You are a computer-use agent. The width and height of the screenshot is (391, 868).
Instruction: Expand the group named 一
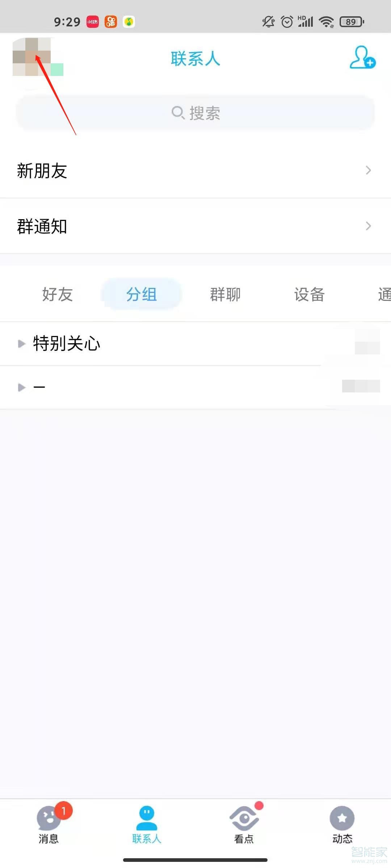[x=195, y=387]
